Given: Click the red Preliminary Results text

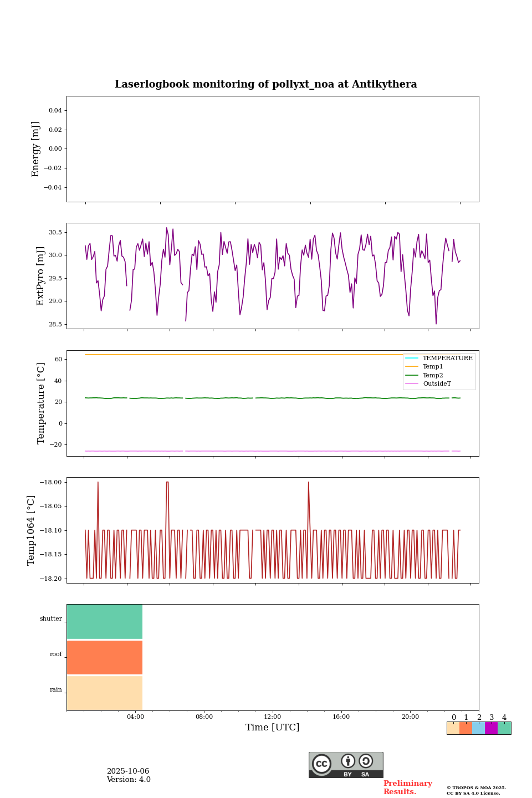Looking at the screenshot, I should (407, 787).
